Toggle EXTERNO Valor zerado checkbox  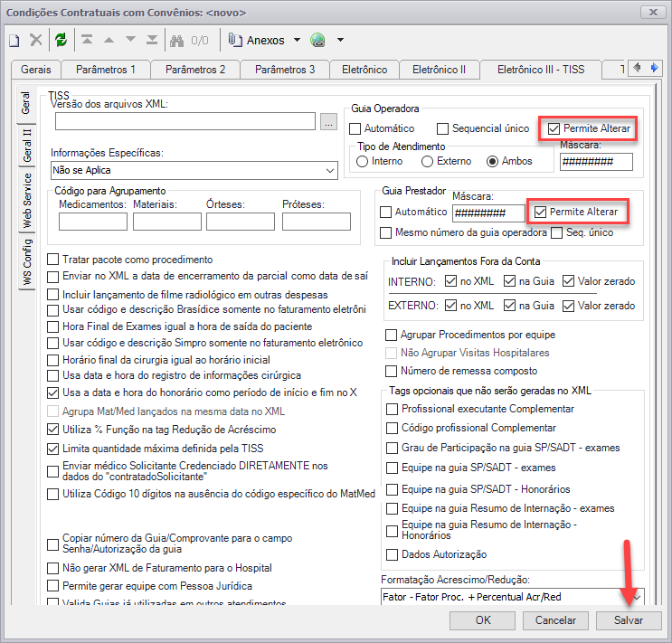click(568, 306)
